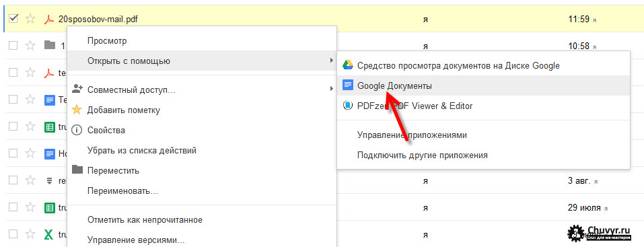Viewport: 644px width, 247px height.
Task: Check the box for blue document "Te"
Action: [x=13, y=100]
